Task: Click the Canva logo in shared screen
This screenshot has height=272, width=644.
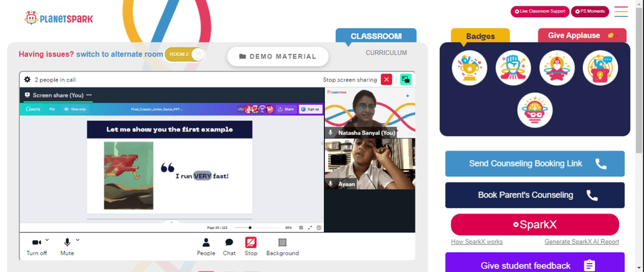Action: pos(32,109)
